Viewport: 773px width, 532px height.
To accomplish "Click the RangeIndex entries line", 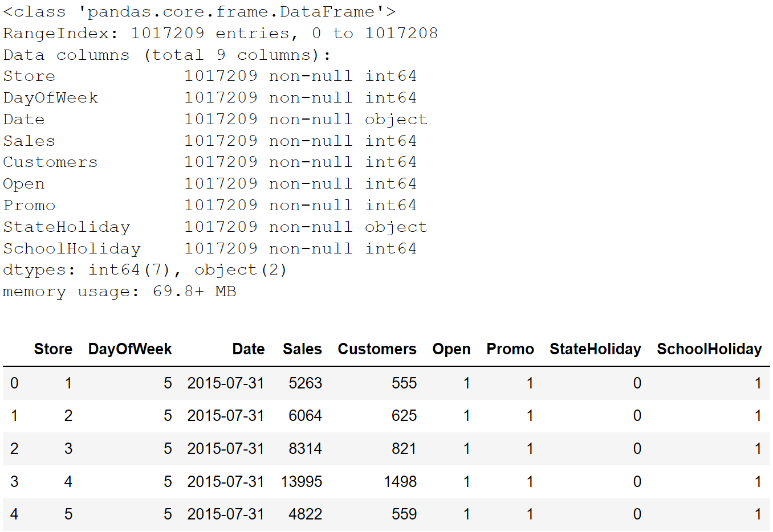I will (221, 34).
